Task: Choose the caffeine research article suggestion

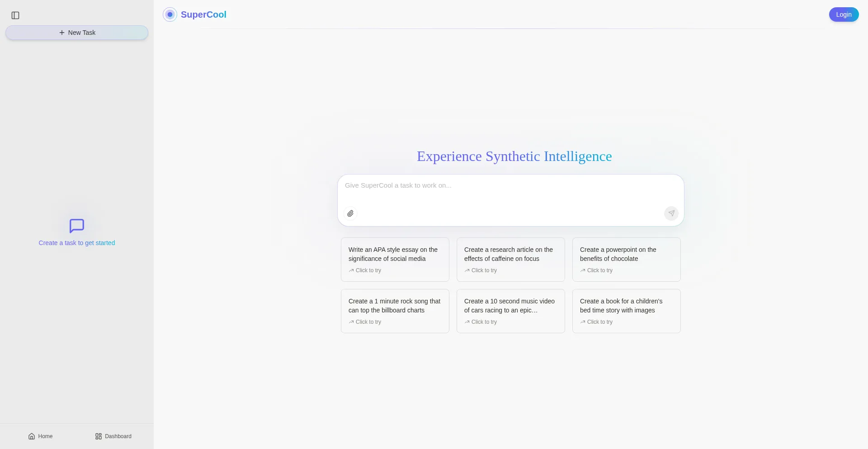Action: pyautogui.click(x=510, y=259)
